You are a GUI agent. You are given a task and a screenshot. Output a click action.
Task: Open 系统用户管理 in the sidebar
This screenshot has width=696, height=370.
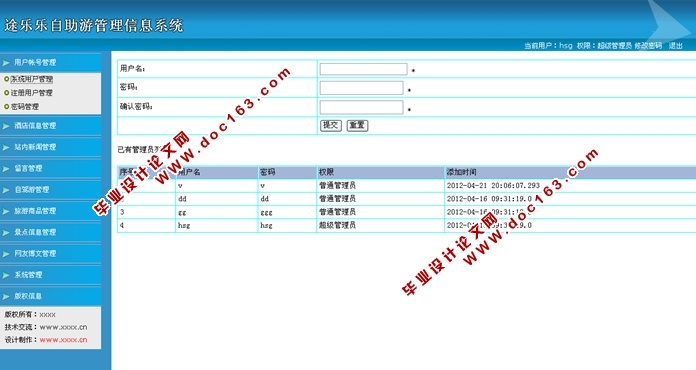point(32,79)
